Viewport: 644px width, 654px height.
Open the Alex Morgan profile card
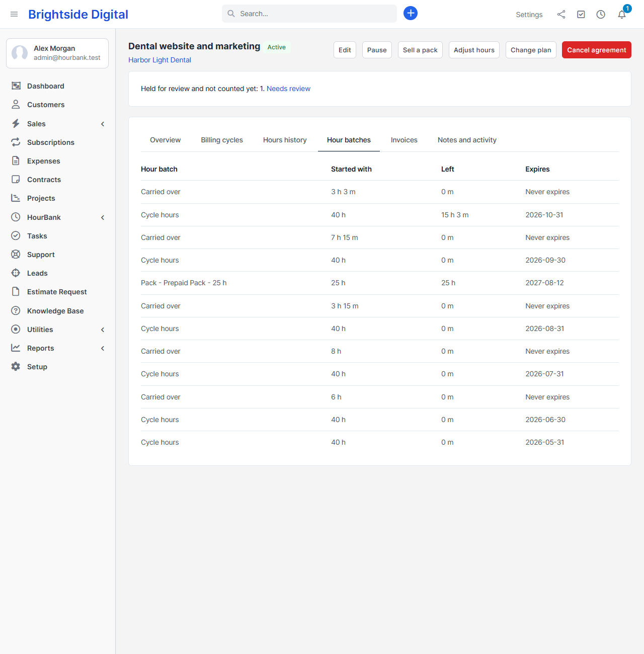click(57, 53)
